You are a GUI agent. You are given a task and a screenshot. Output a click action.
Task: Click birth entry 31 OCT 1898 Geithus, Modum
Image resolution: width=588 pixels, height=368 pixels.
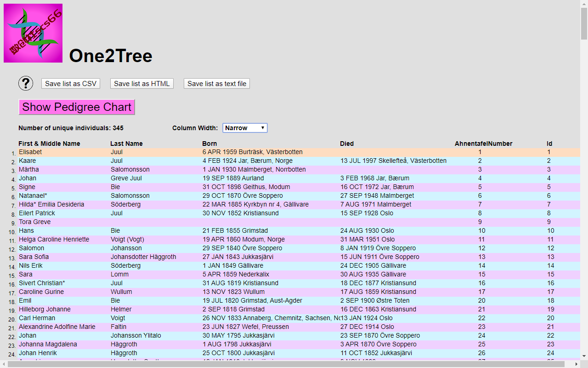246,187
